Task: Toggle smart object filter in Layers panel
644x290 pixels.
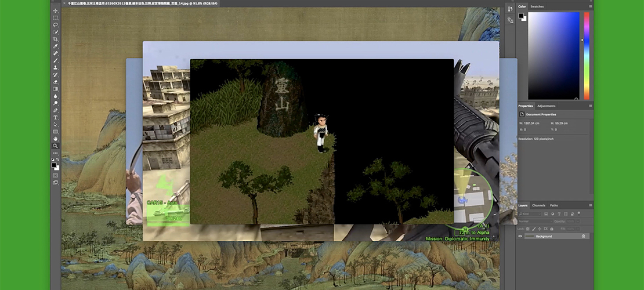Action: click(x=572, y=213)
